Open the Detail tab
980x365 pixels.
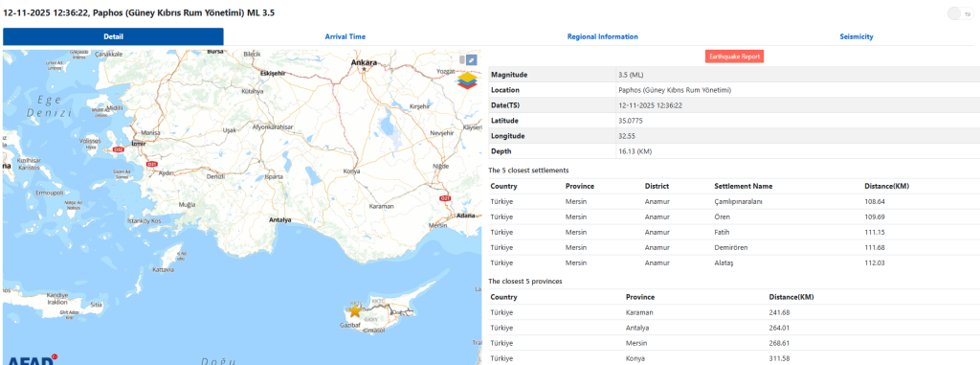pos(113,36)
